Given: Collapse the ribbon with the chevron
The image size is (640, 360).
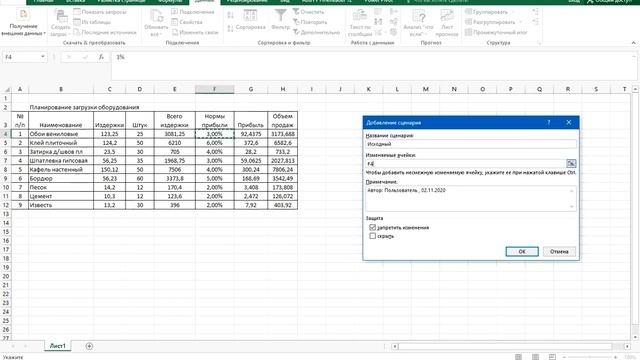Looking at the screenshot, I should (633, 42).
